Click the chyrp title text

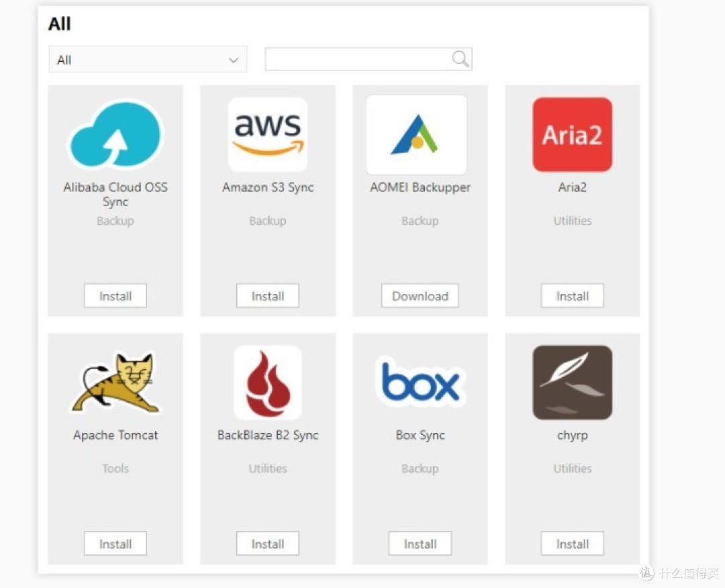tap(573, 436)
